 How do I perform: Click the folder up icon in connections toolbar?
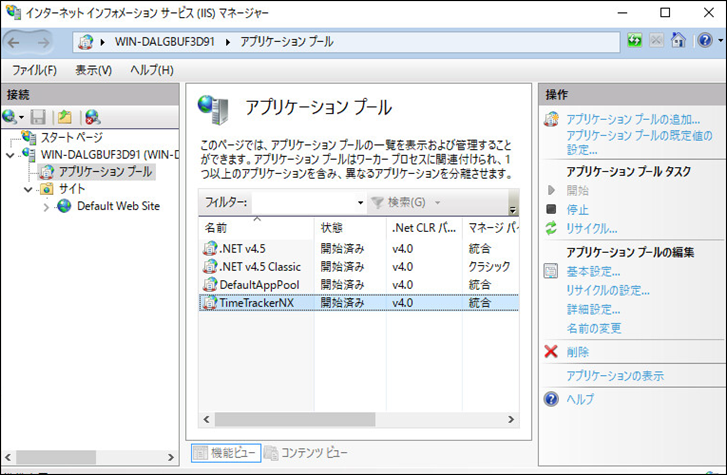(65, 117)
